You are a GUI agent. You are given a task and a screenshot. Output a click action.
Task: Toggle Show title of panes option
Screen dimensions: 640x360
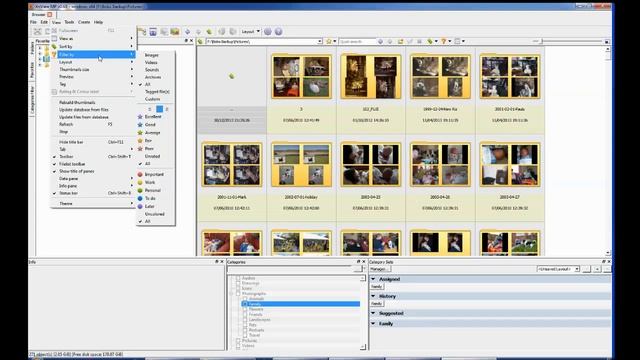pos(93,171)
